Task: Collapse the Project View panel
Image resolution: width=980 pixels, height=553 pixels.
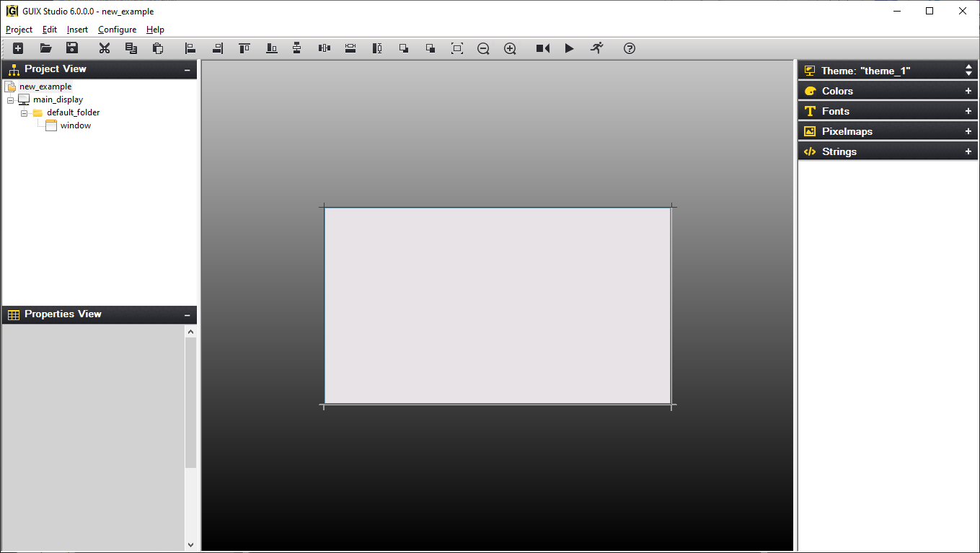Action: (189, 68)
